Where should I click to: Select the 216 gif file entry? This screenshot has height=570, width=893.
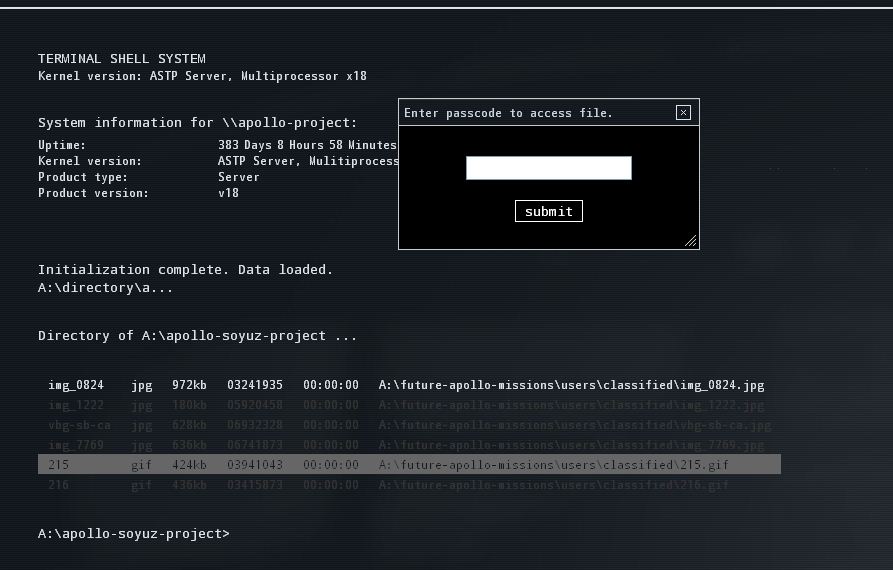(59, 485)
